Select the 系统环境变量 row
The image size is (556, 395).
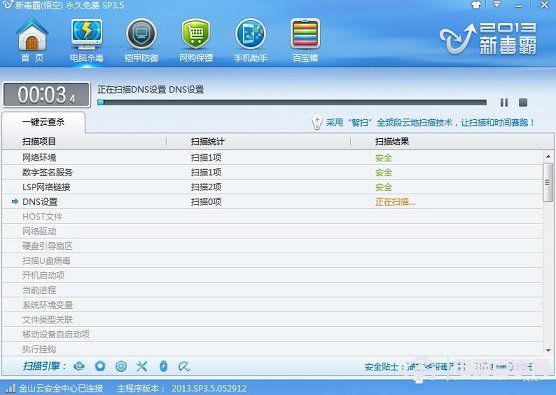pos(272,305)
